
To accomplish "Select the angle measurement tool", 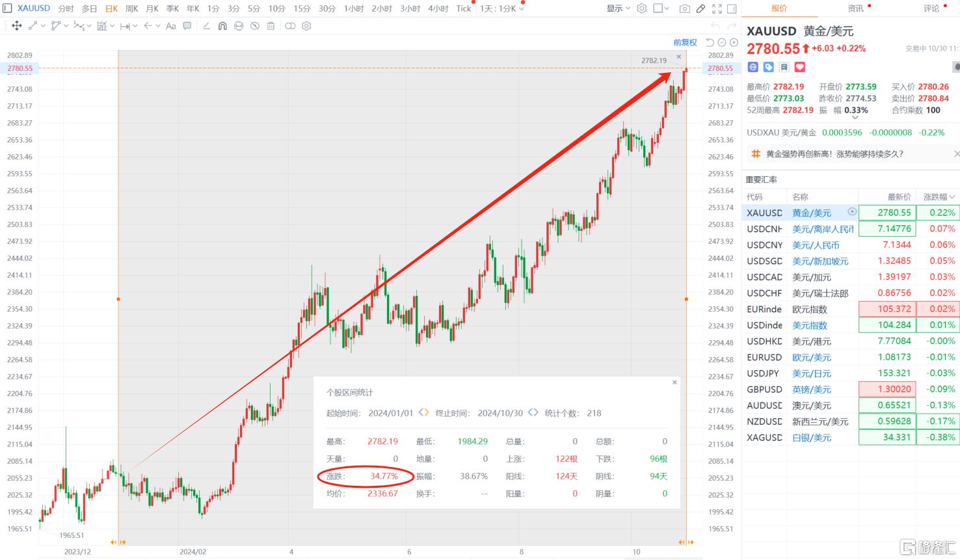I will coord(206,26).
